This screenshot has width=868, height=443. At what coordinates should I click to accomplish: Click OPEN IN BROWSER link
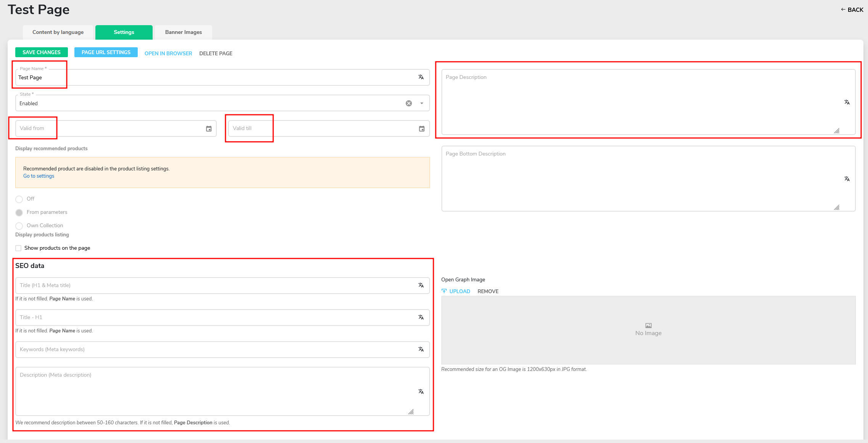(x=168, y=53)
